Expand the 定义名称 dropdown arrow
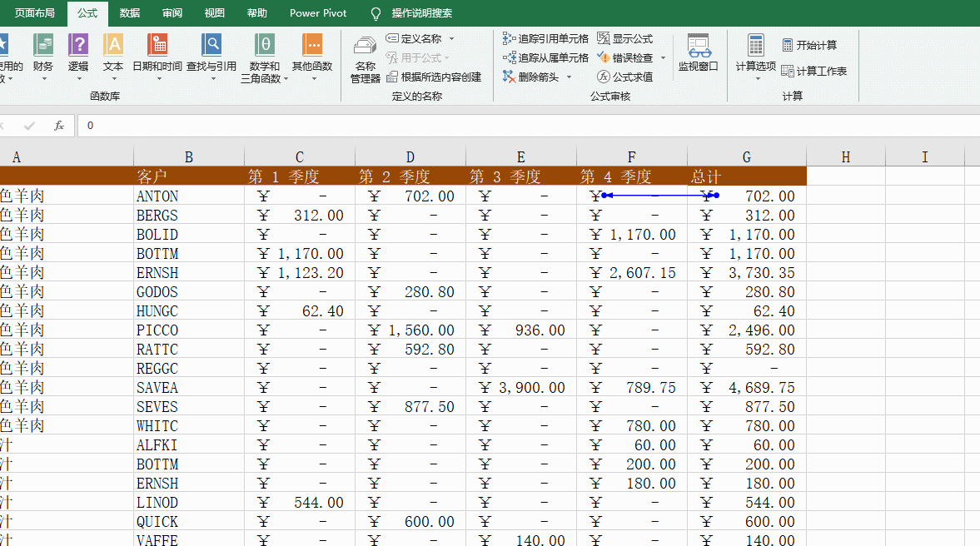 (452, 39)
